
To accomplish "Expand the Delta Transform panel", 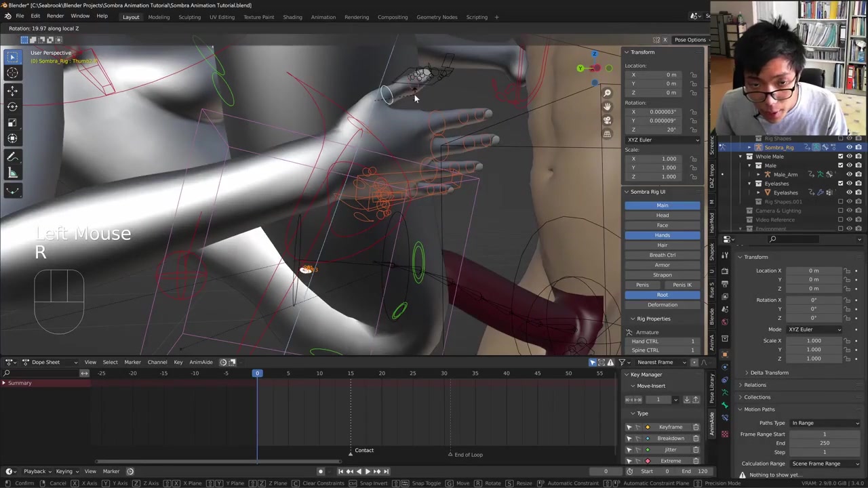I will (x=769, y=373).
